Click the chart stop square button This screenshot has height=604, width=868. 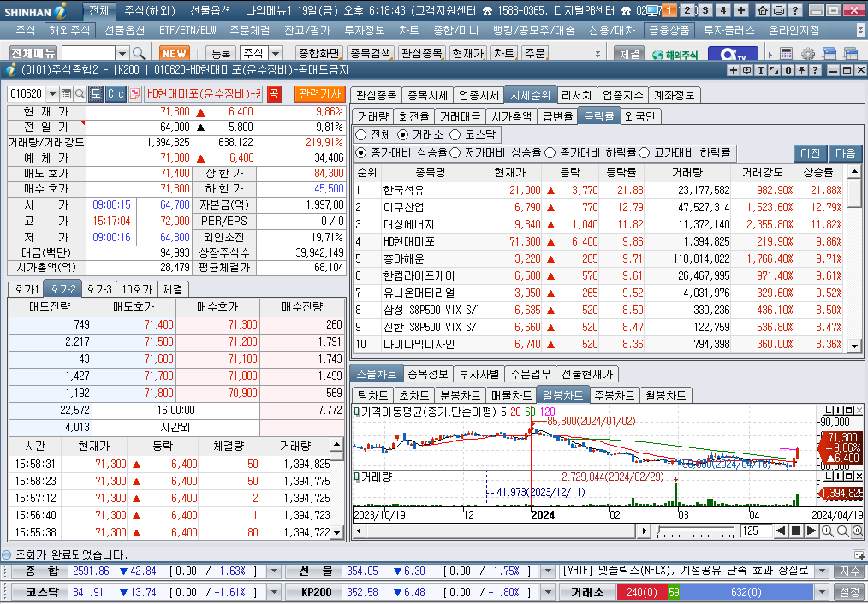click(x=796, y=531)
